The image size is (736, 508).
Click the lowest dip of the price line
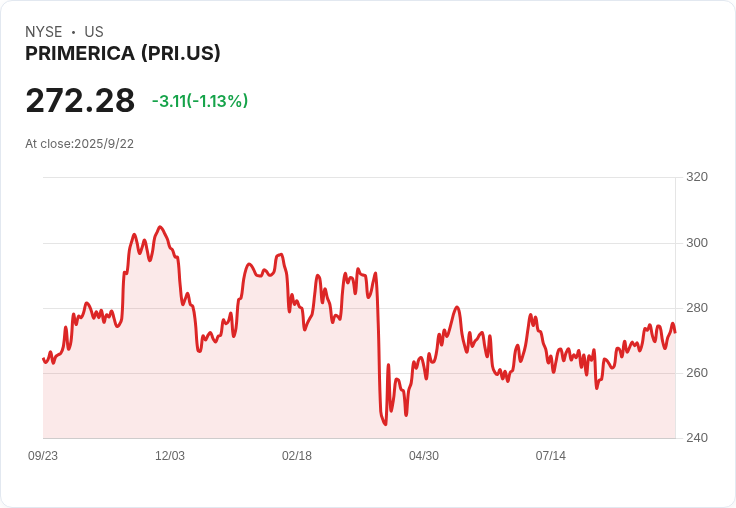pos(385,425)
